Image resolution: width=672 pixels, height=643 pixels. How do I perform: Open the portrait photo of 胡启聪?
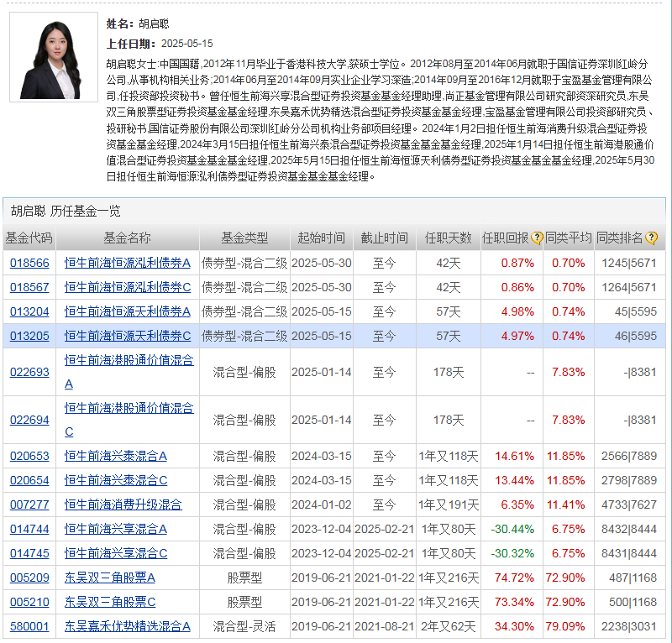coord(54,57)
